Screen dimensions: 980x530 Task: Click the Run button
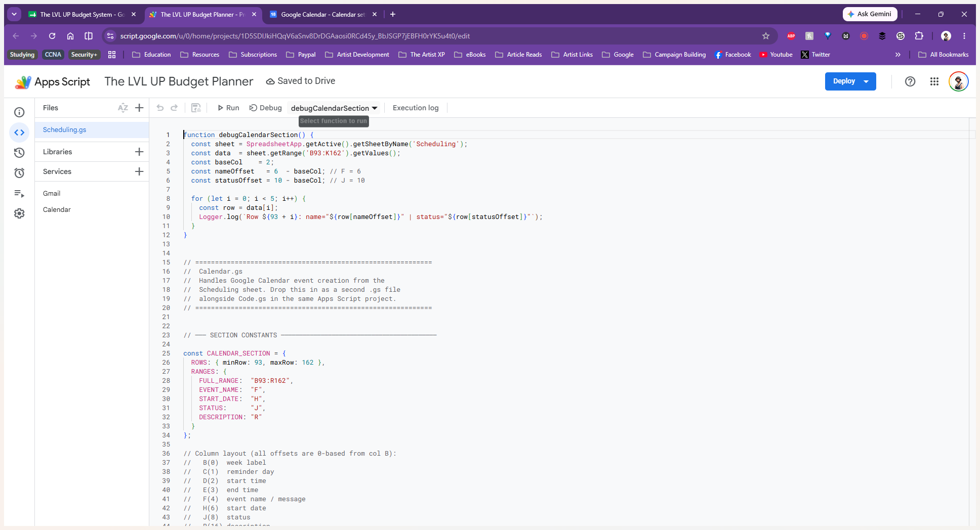228,108
